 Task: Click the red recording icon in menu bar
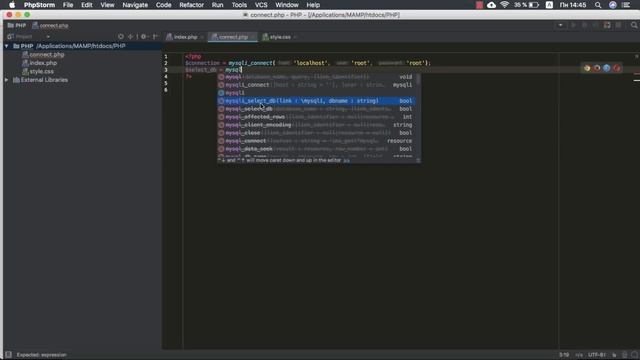tap(480, 5)
